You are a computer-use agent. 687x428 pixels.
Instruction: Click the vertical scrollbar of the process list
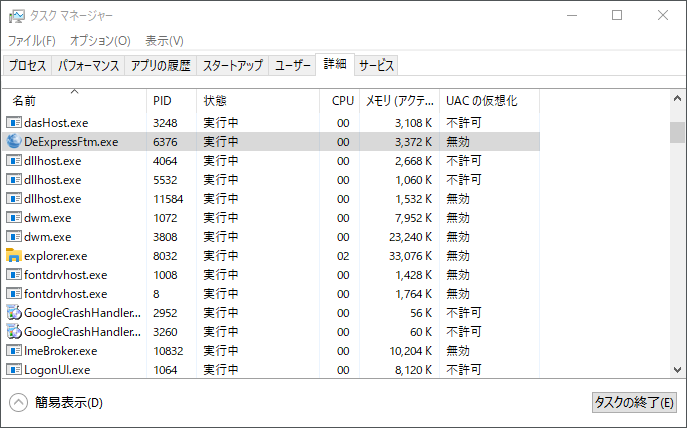coord(677,250)
